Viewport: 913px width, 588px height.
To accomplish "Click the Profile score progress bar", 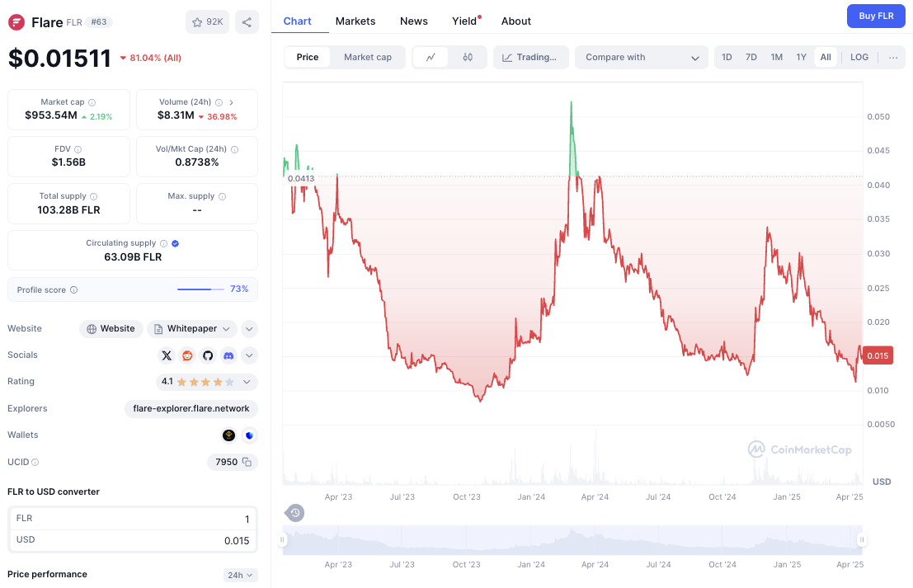I will coord(200,289).
